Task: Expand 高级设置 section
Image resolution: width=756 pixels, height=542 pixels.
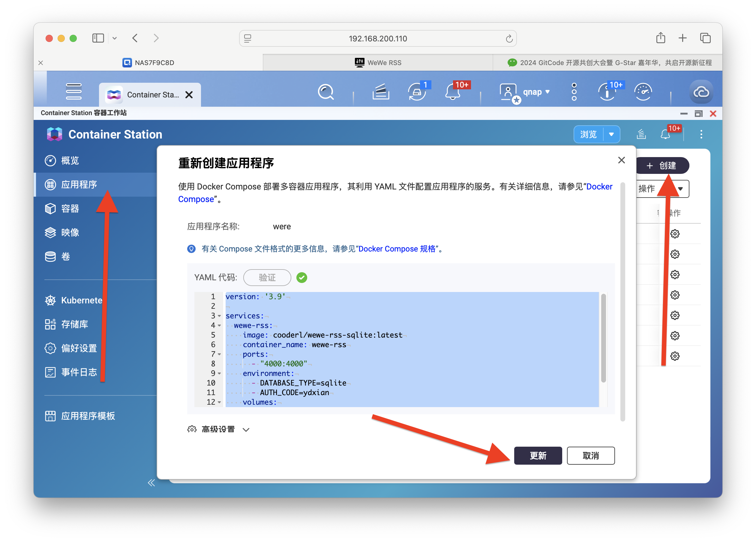Action: pyautogui.click(x=218, y=429)
